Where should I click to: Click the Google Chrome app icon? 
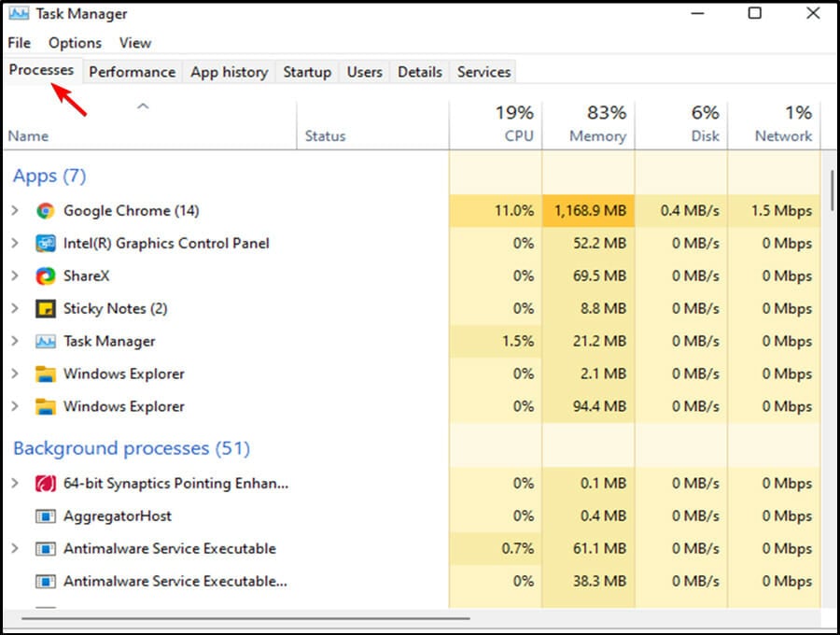click(45, 211)
